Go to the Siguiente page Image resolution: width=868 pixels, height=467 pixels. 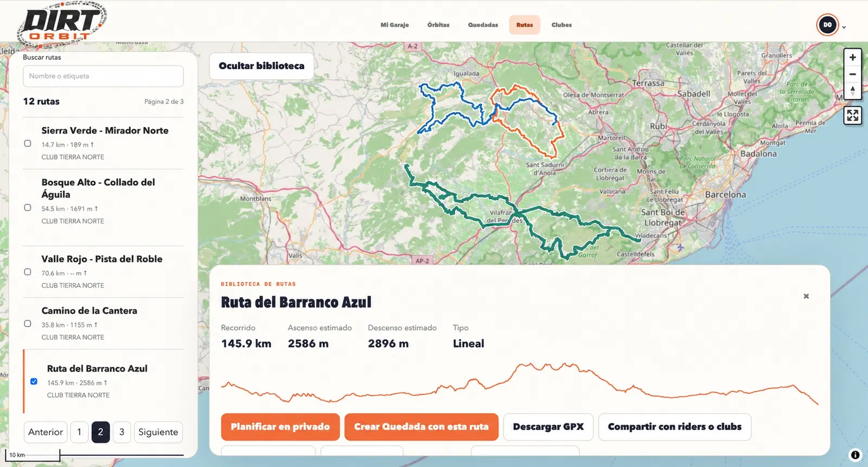point(158,432)
